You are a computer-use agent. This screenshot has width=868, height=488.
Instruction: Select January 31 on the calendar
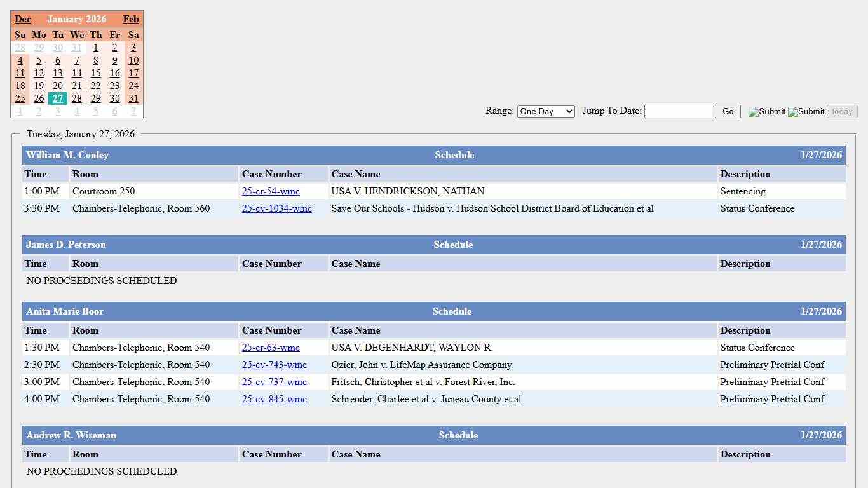133,98
